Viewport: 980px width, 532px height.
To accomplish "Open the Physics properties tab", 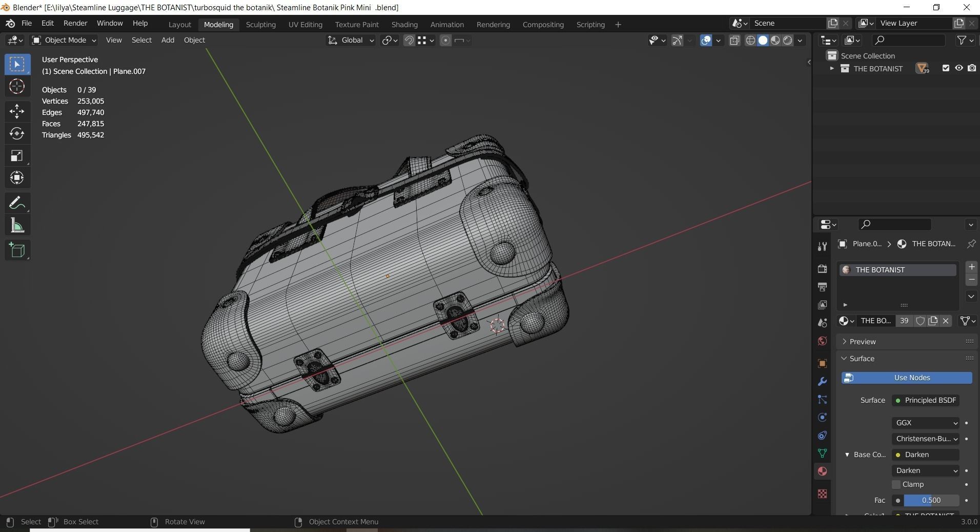I will tap(822, 418).
